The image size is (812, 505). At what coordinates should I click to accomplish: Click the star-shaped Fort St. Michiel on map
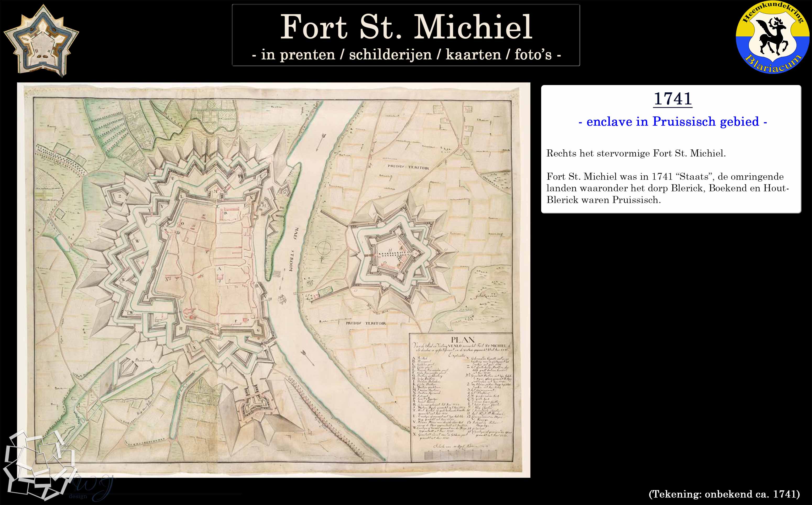click(393, 255)
